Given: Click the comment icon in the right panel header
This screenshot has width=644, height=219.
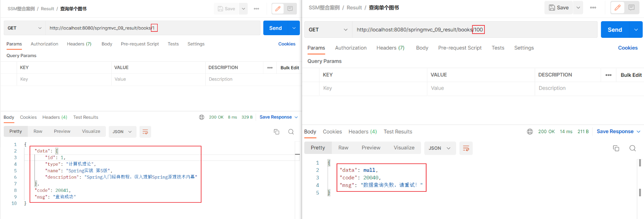Looking at the screenshot, I should pos(631,8).
